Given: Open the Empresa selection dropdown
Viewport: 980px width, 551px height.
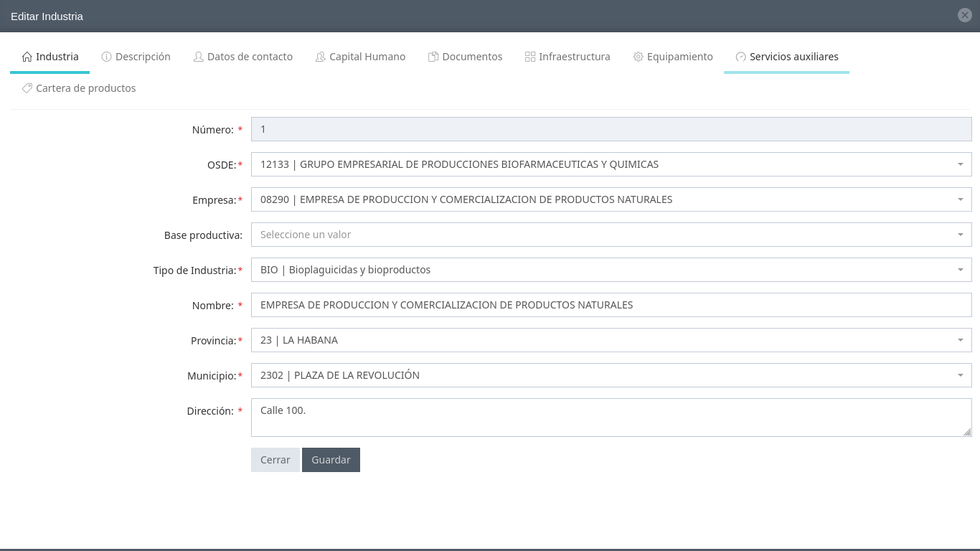Looking at the screenshot, I should (x=960, y=199).
